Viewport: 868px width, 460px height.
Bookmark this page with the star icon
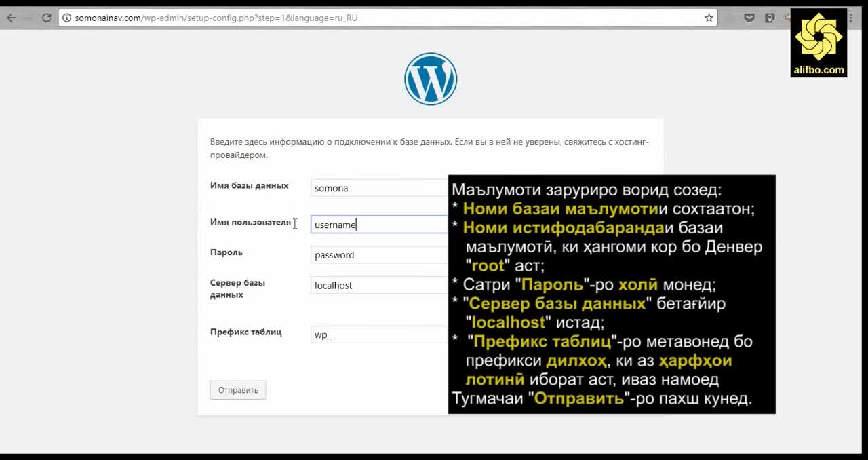point(709,18)
